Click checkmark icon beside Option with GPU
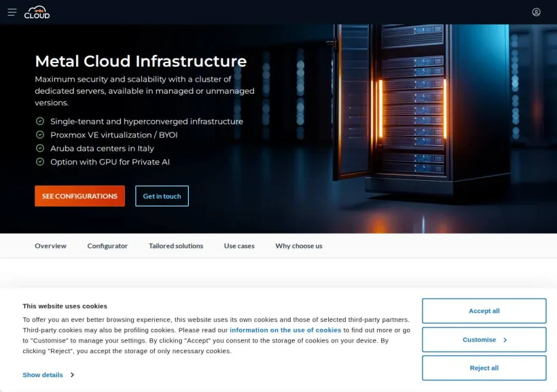The image size is (557, 392). click(40, 162)
